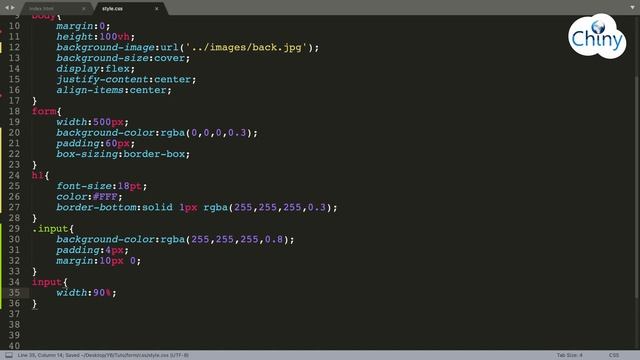
Task: Click 'box-sizing:border-box;' line
Action: point(123,154)
